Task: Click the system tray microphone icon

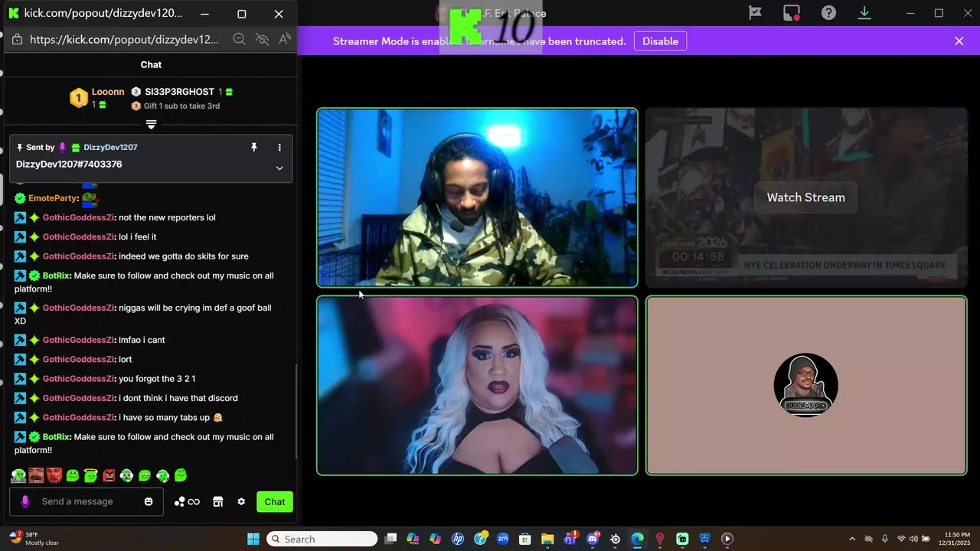Action: 885,539
